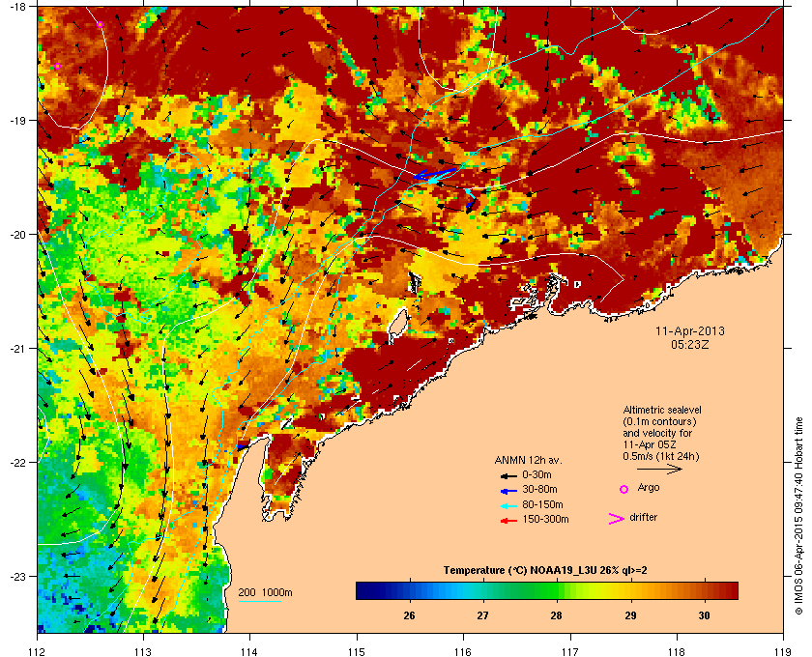Click the 'drifter' legend label
The image size is (812, 657).
pyautogui.click(x=644, y=517)
